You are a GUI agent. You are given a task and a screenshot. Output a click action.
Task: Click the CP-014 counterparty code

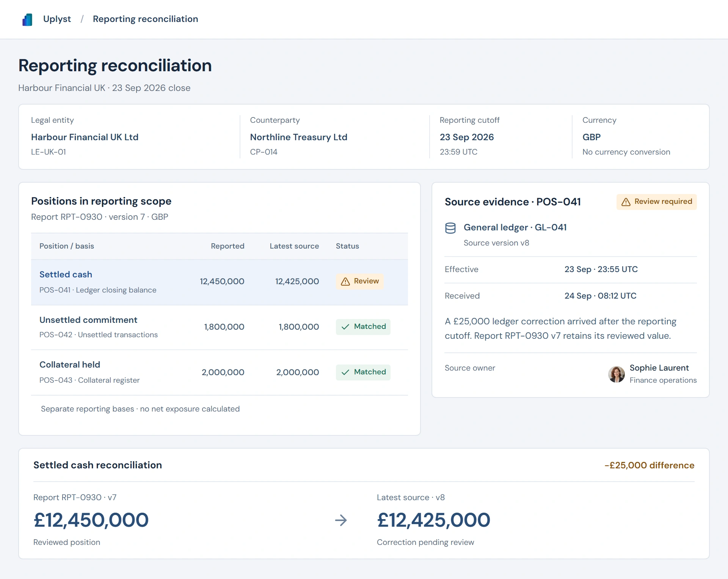264,152
